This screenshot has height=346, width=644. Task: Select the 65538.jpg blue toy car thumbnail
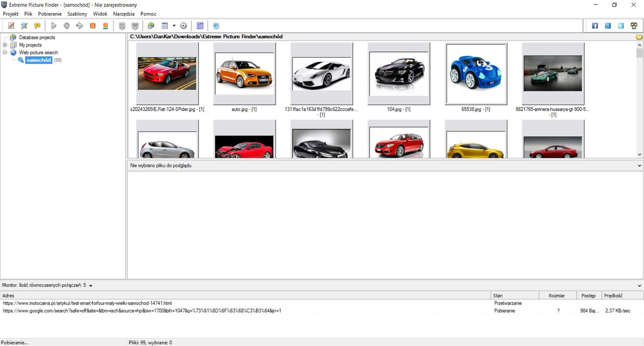pos(476,73)
